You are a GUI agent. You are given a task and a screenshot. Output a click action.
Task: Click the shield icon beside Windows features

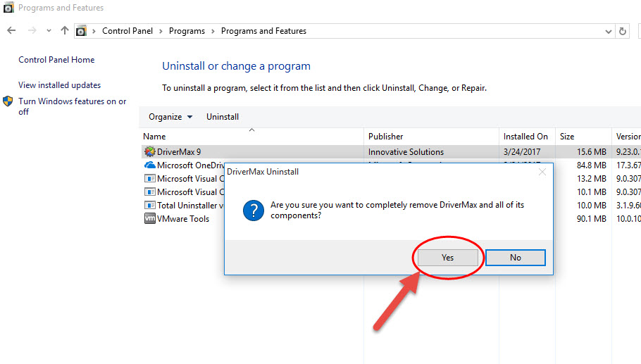pos(8,101)
